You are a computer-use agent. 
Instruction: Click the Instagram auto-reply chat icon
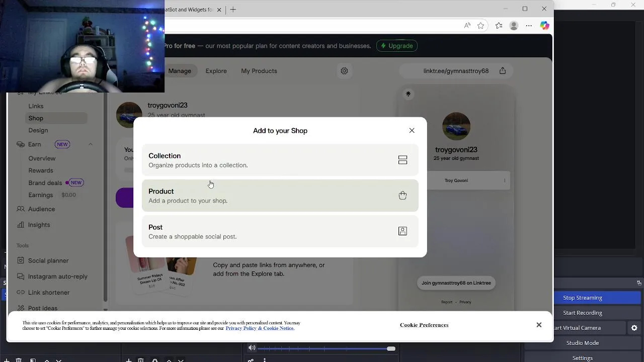tap(21, 276)
